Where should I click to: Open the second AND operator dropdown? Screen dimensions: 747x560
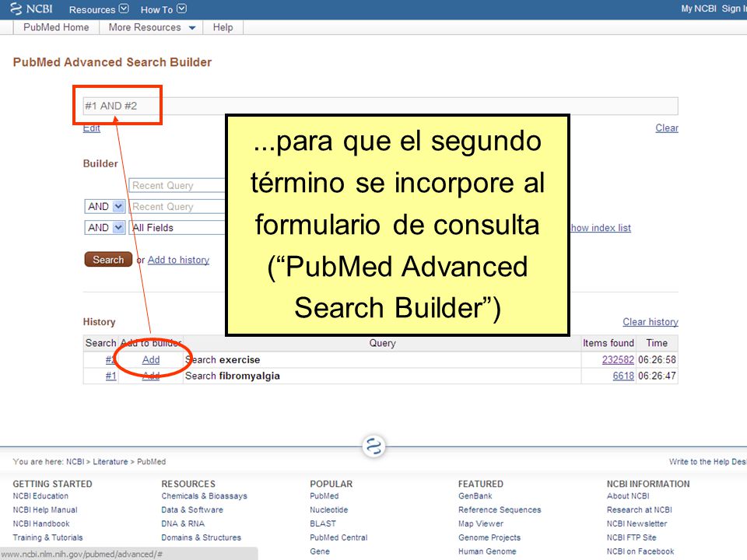point(105,228)
